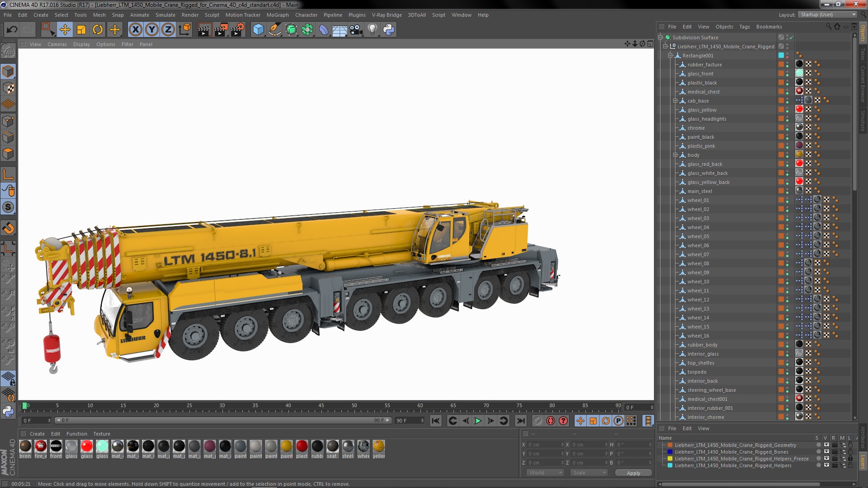
Task: Click the Render View clapperboard icon
Action: pos(204,30)
